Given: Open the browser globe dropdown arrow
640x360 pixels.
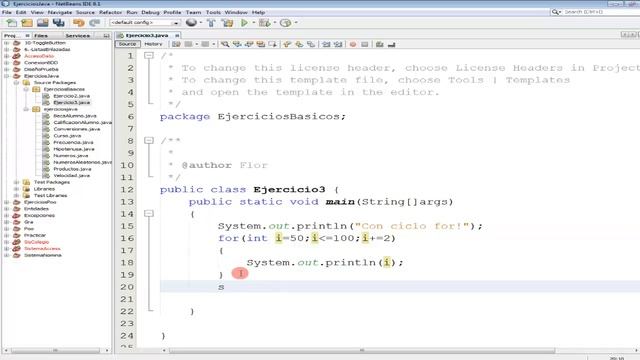Looking at the screenshot, I should tap(201, 23).
